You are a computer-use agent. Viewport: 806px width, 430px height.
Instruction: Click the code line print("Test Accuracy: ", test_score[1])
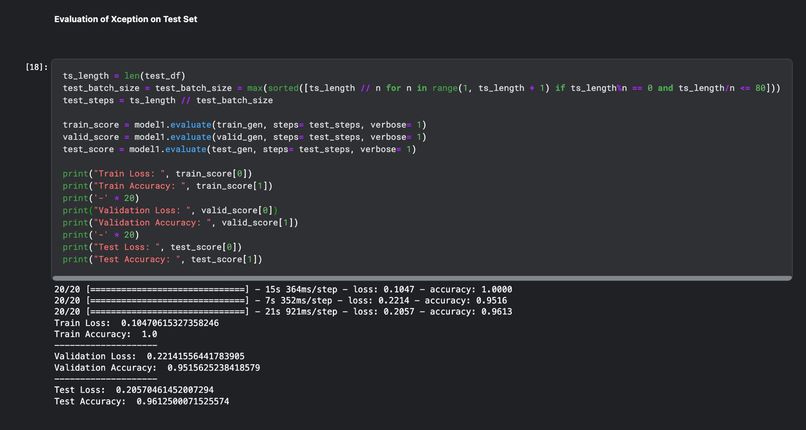tap(162, 259)
